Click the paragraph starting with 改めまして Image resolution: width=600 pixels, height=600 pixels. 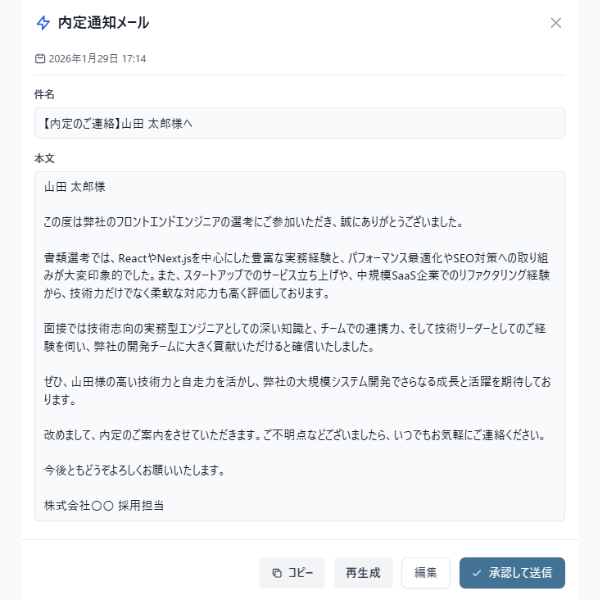tap(293, 435)
